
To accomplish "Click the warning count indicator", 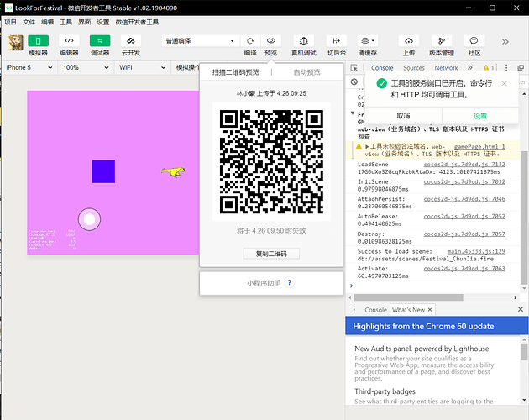I will (x=489, y=68).
